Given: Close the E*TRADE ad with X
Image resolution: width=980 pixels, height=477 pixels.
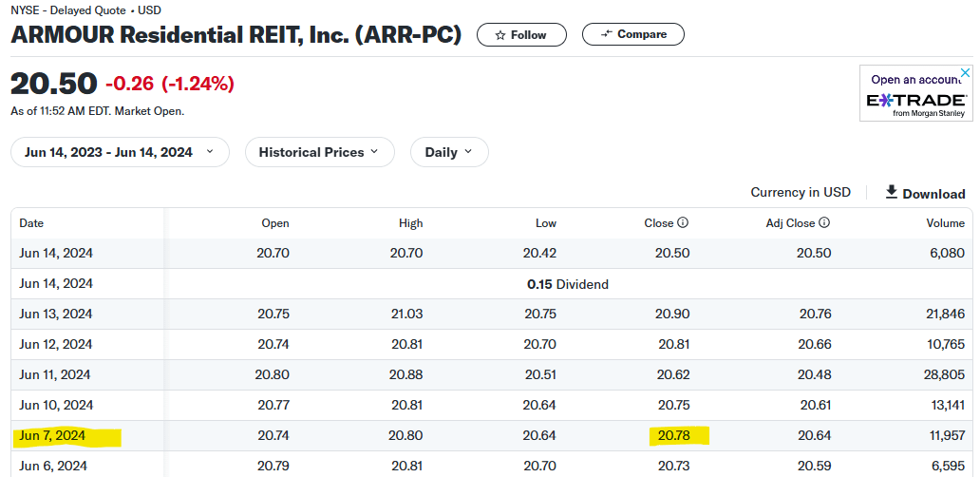Looking at the screenshot, I should (x=966, y=73).
